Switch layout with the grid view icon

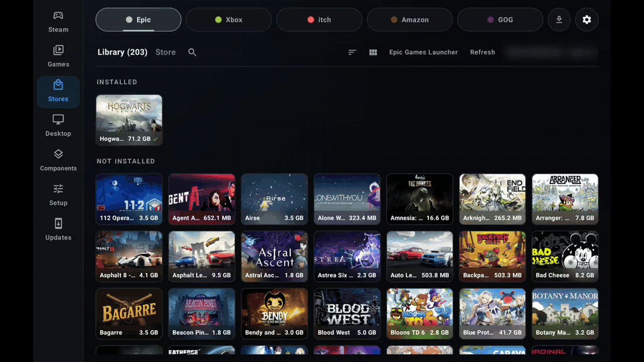[x=373, y=52]
